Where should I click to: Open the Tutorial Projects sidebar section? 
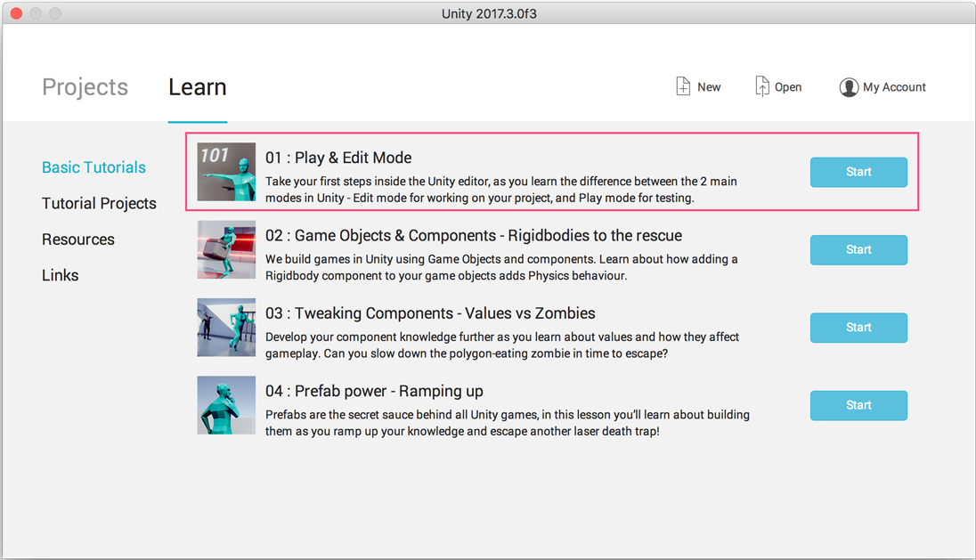tap(99, 203)
